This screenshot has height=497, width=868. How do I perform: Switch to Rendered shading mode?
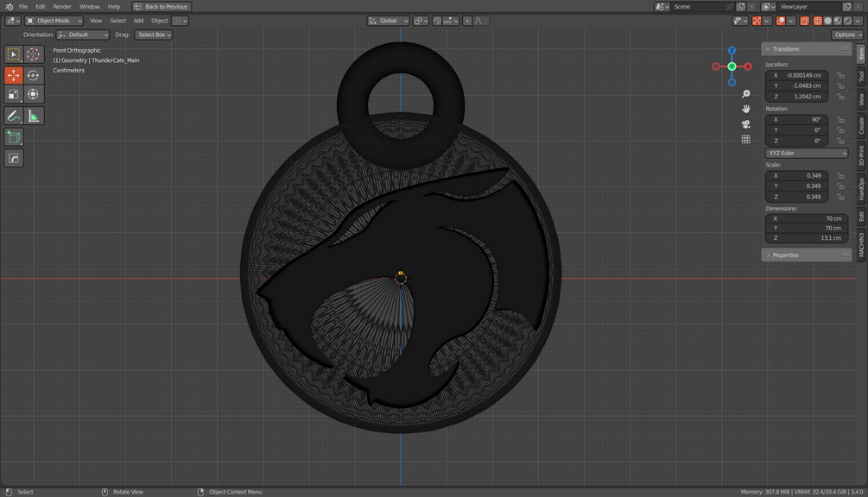[847, 21]
